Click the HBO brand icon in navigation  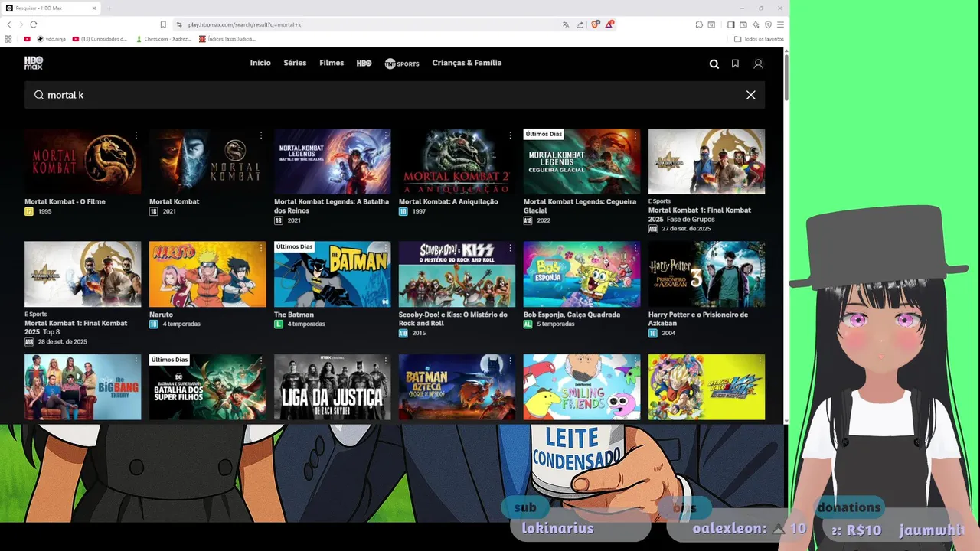364,64
